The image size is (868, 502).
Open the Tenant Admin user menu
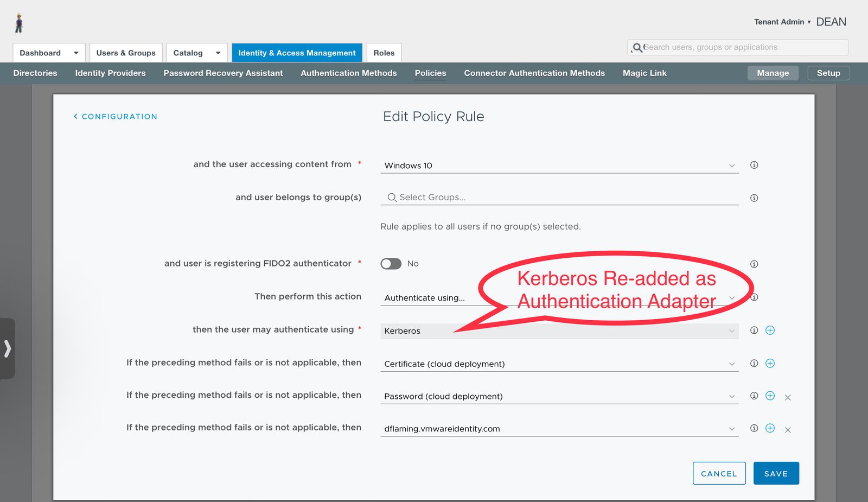pos(782,22)
